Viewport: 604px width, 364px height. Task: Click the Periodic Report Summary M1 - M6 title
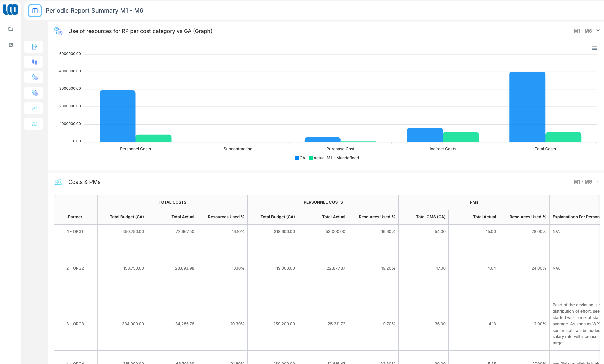coord(95,10)
